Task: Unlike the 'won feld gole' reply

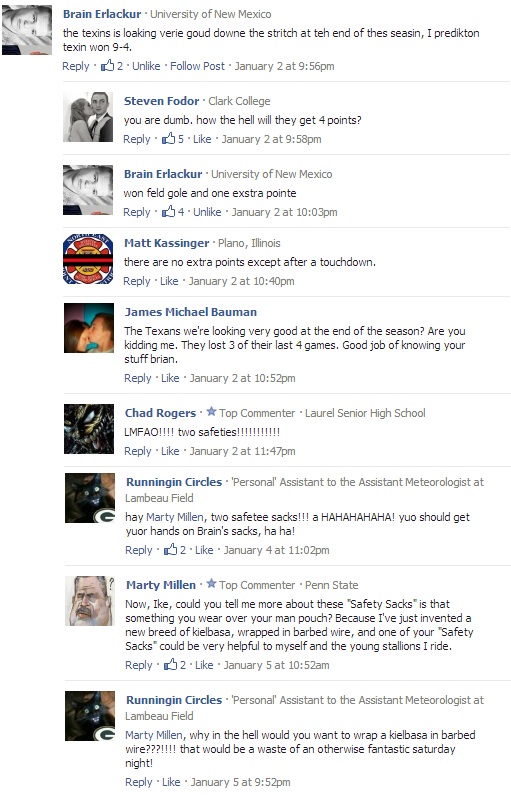Action: click(207, 212)
